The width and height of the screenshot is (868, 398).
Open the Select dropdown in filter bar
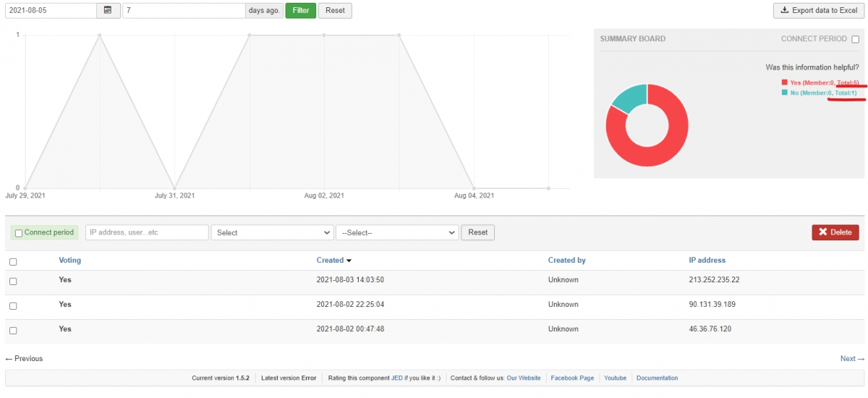pos(272,232)
